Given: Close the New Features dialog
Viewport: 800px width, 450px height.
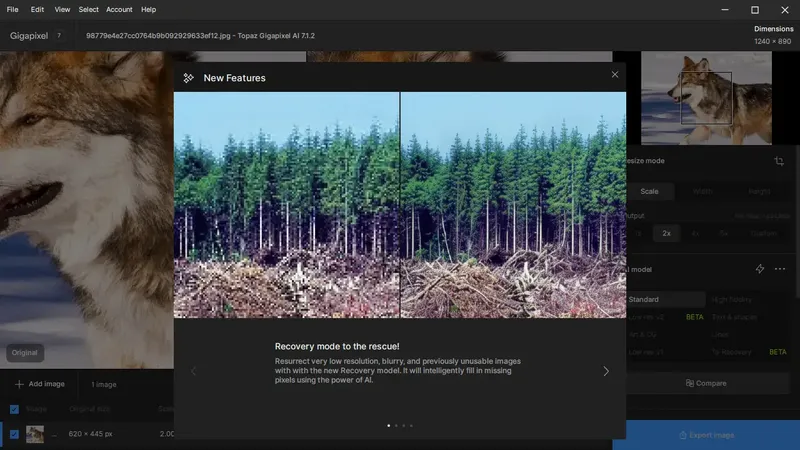Looking at the screenshot, I should tap(615, 74).
